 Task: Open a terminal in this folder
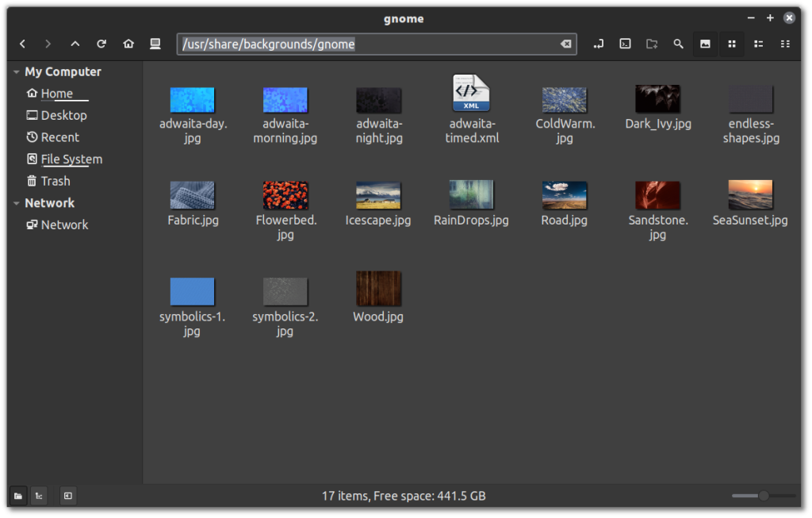pos(625,44)
